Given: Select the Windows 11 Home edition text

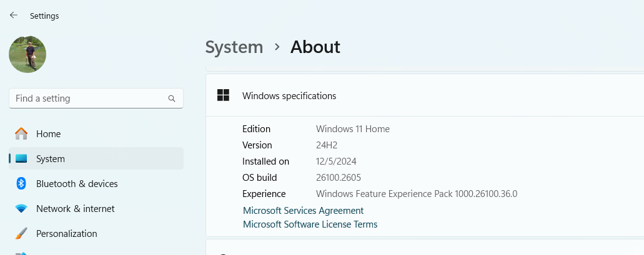Looking at the screenshot, I should (x=353, y=129).
